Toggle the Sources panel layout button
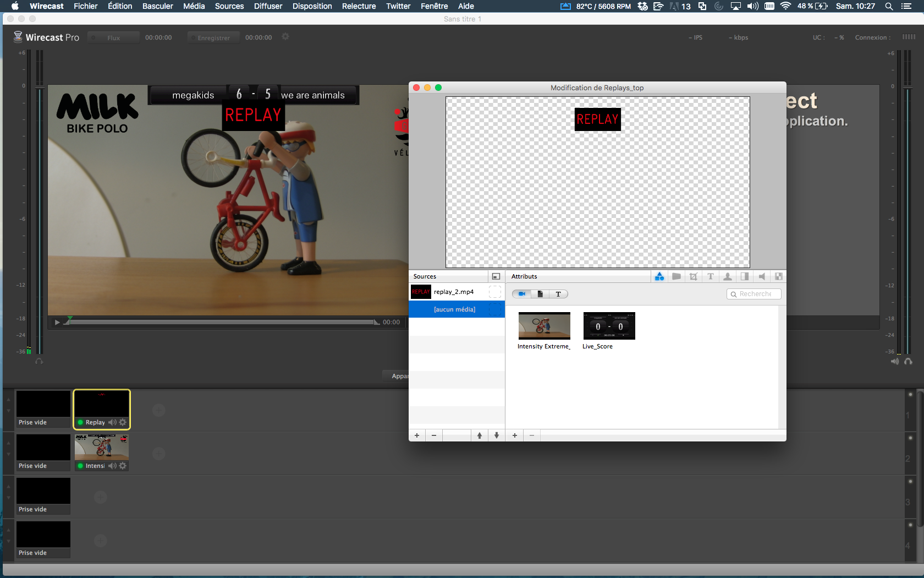 click(496, 276)
